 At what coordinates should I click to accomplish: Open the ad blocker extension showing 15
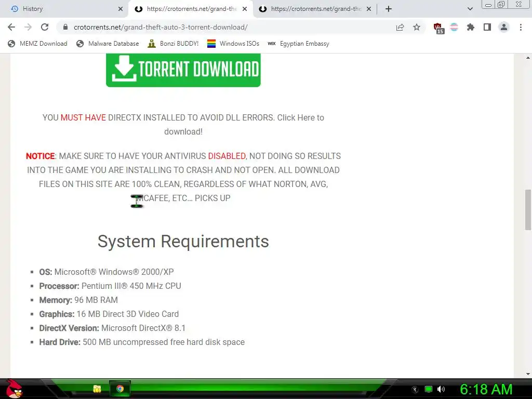click(438, 28)
